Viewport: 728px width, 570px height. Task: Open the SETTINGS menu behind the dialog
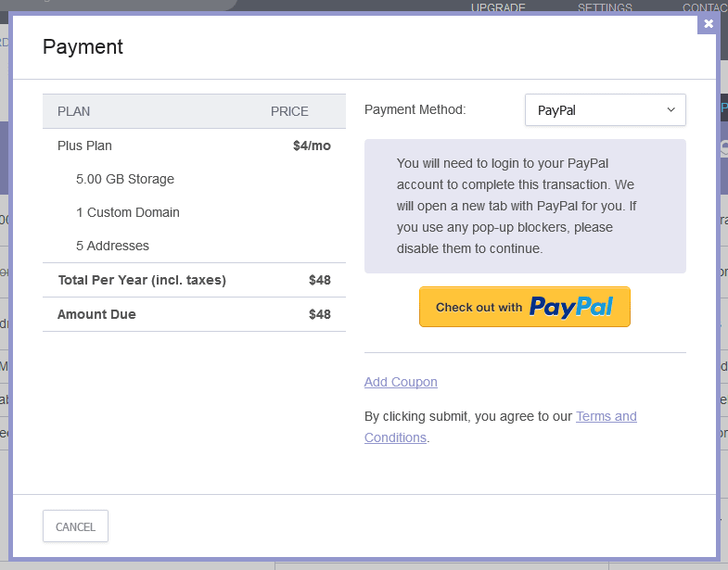point(605,7)
